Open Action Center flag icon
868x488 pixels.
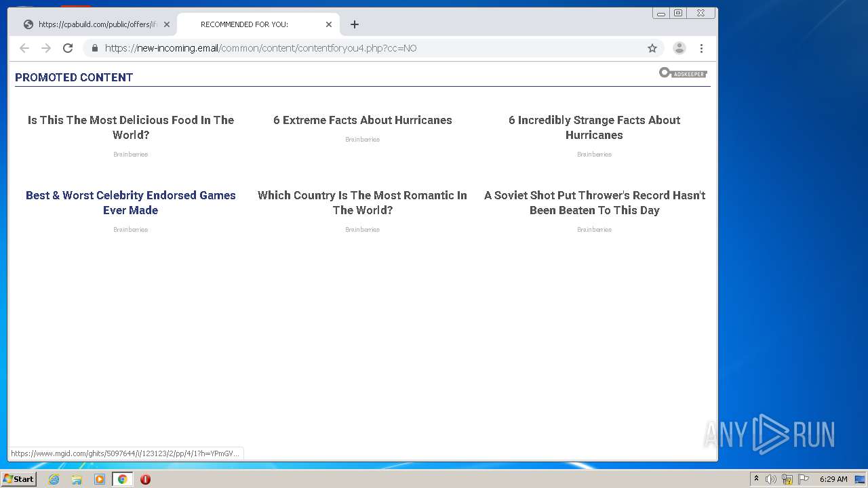click(804, 479)
